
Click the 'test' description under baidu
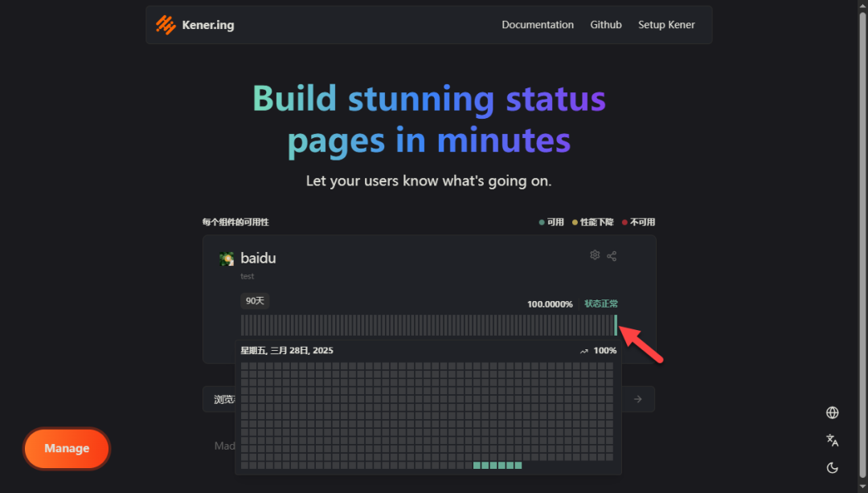click(x=248, y=276)
